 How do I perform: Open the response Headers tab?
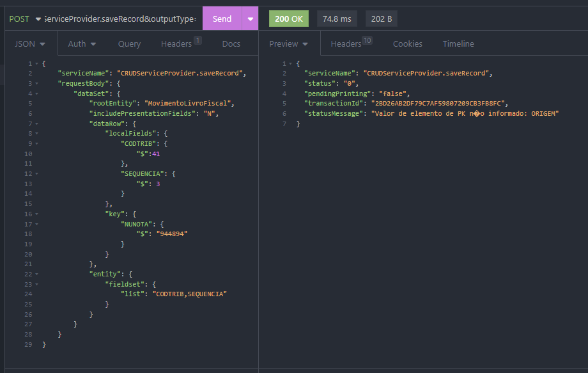pos(349,44)
